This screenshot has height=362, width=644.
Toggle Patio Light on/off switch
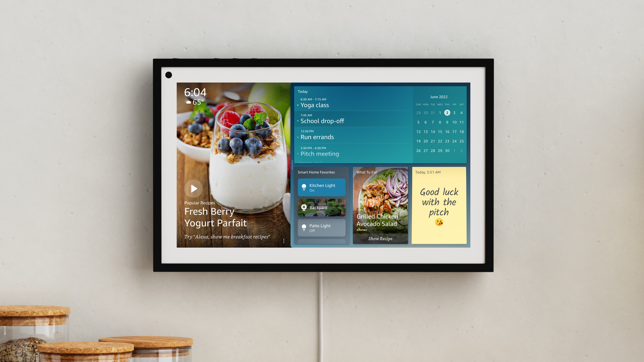coord(321,228)
